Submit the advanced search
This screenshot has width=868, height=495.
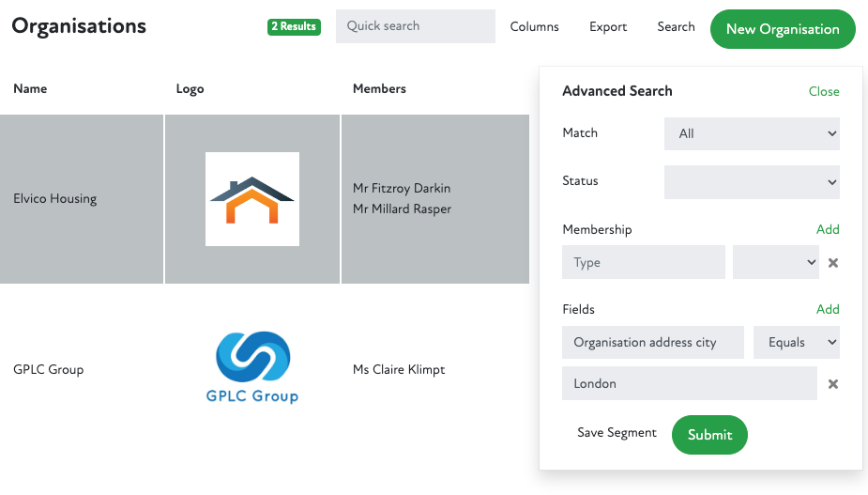pos(709,435)
